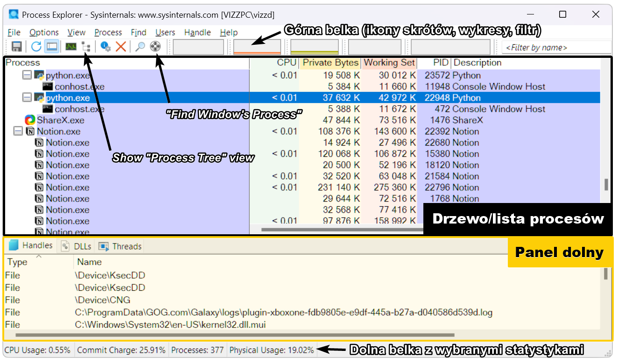This screenshot has width=618, height=364.
Task: Click the DLLs tab icon
Action: pyautogui.click(x=65, y=246)
